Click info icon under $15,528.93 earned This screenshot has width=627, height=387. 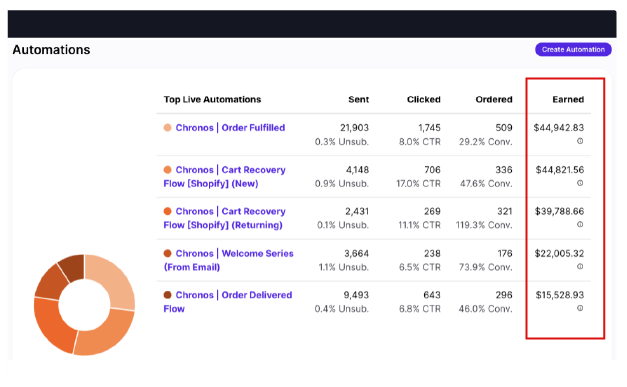point(580,308)
